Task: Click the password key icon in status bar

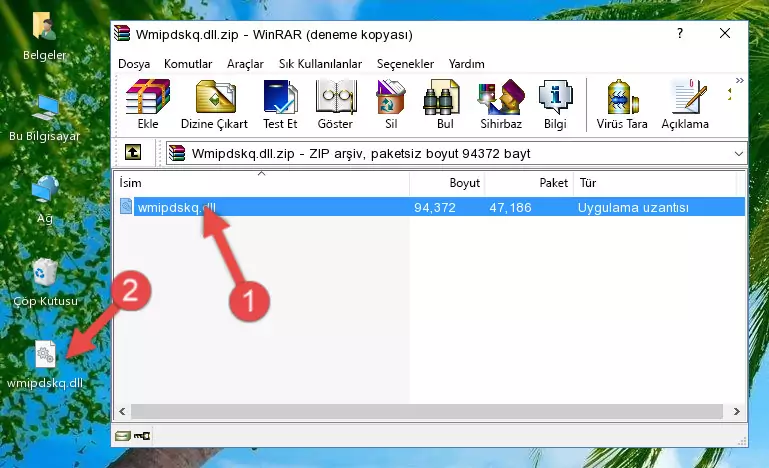Action: point(142,436)
